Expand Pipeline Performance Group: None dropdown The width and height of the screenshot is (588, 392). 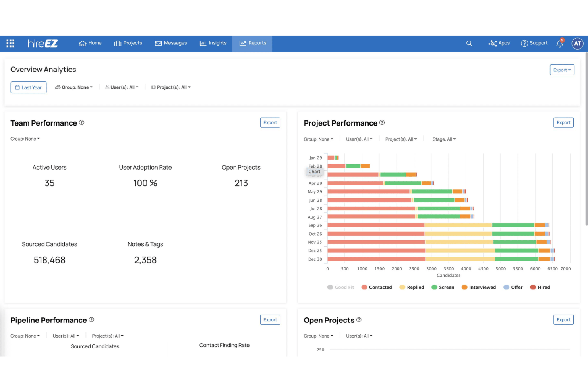(x=25, y=336)
